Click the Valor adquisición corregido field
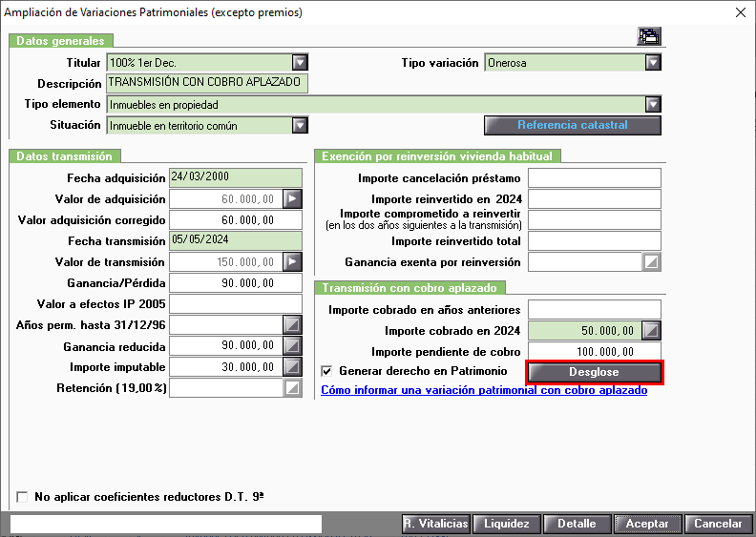Viewport: 756px width, 537px height. point(236,220)
